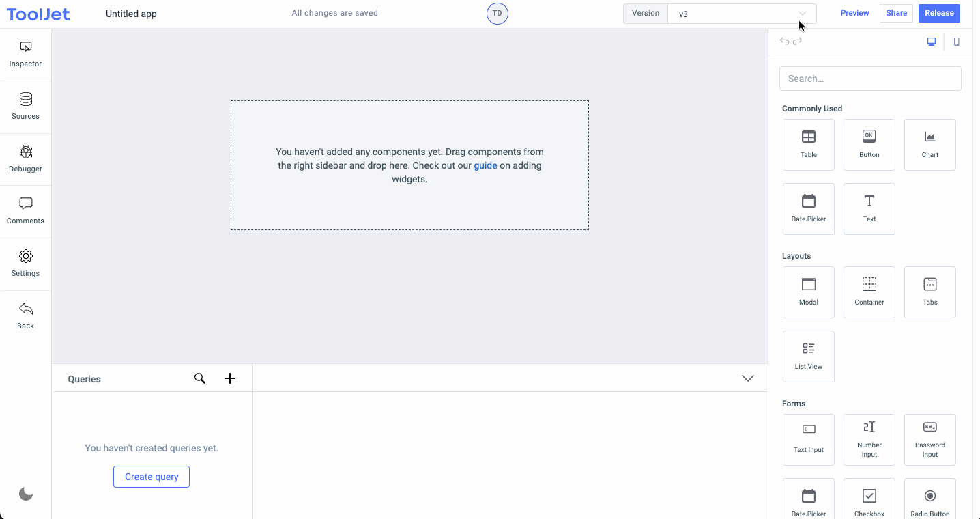
Task: Collapse the Queries panel
Action: click(x=748, y=378)
